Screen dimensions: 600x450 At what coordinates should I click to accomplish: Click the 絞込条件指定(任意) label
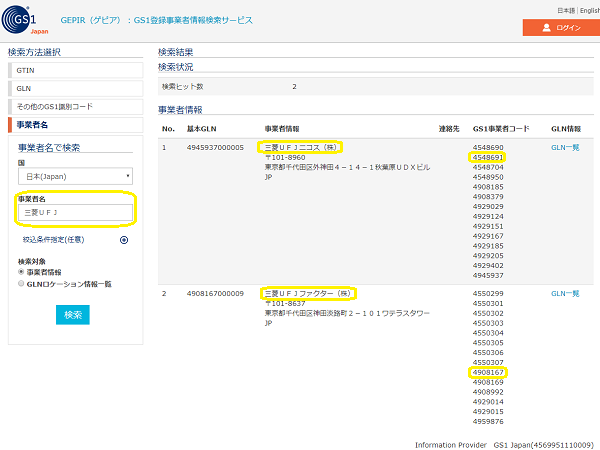pos(53,240)
